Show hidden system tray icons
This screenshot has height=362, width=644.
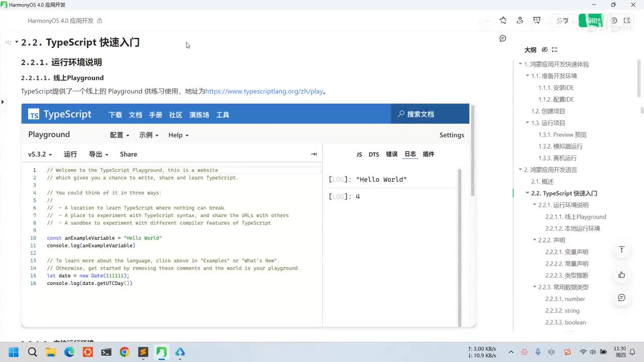click(511, 352)
